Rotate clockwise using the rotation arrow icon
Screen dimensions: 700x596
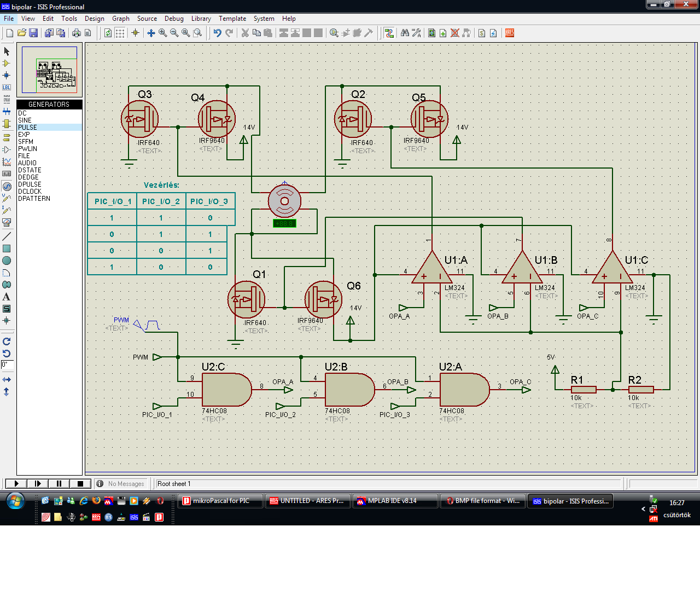[x=7, y=341]
